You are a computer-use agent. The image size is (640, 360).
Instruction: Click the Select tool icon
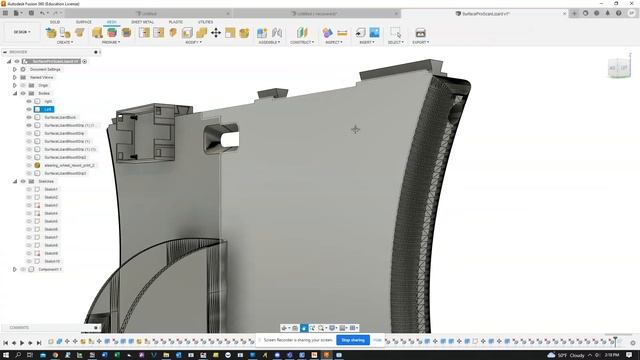pyautogui.click(x=395, y=33)
